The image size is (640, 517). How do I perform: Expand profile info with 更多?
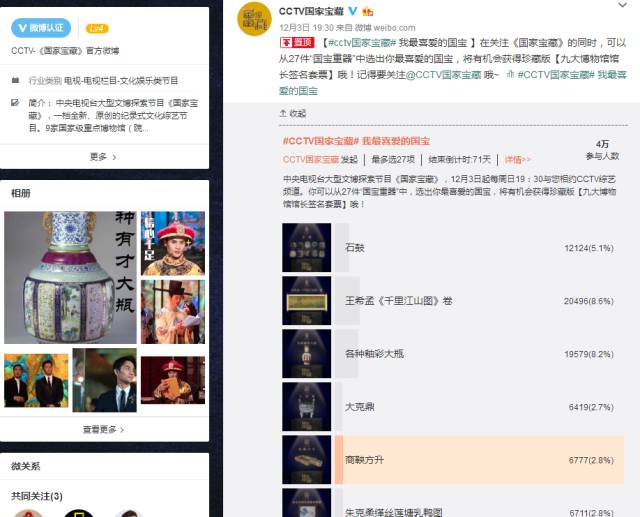103,157
